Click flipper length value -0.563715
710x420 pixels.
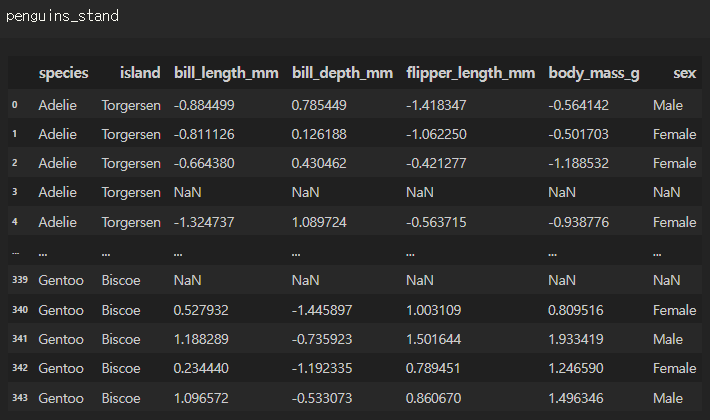[x=436, y=222]
